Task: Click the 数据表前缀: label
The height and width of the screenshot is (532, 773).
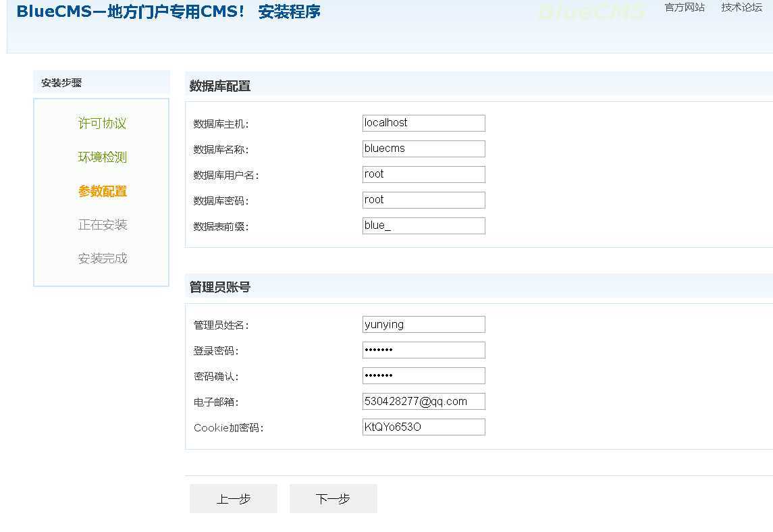Action: (221, 227)
